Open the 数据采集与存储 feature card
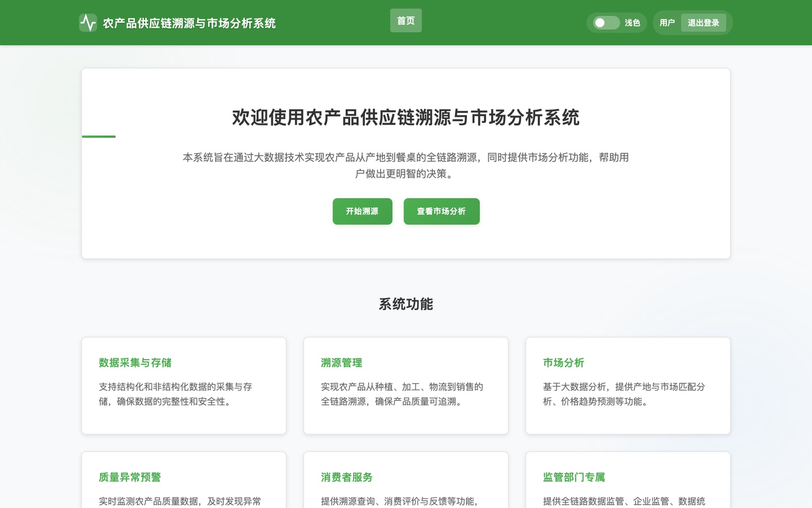The image size is (812, 508). [184, 386]
